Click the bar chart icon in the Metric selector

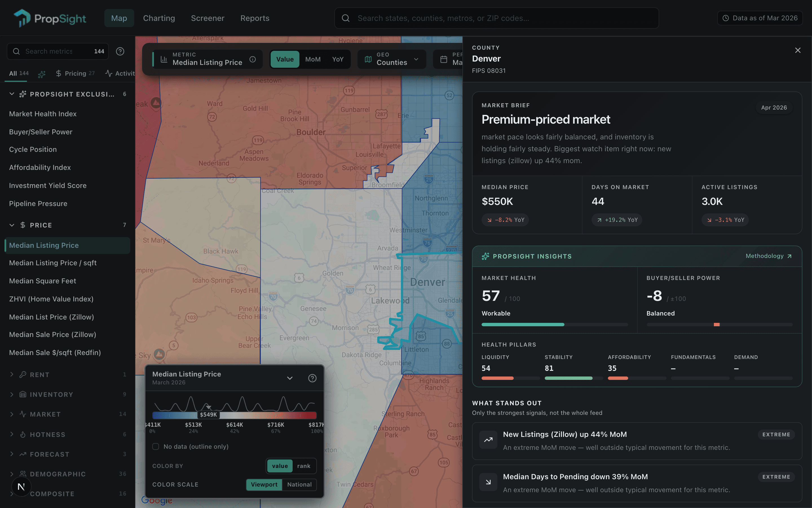[164, 60]
